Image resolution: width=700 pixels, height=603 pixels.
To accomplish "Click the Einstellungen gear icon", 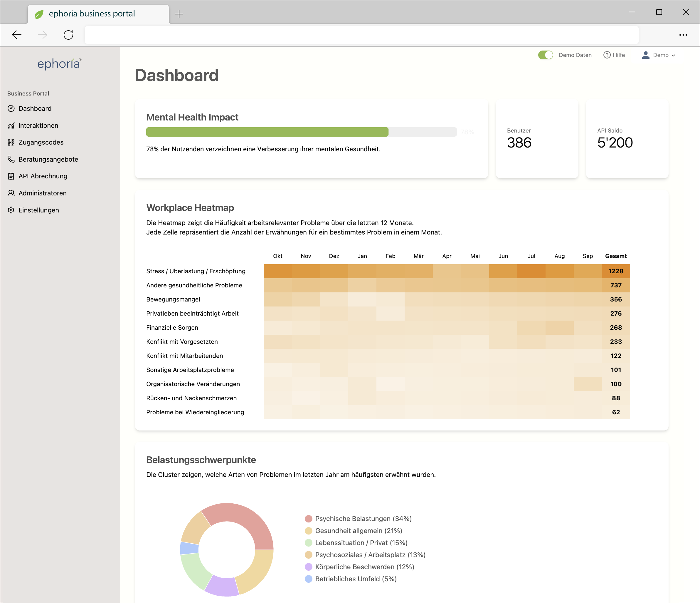I will 11,210.
